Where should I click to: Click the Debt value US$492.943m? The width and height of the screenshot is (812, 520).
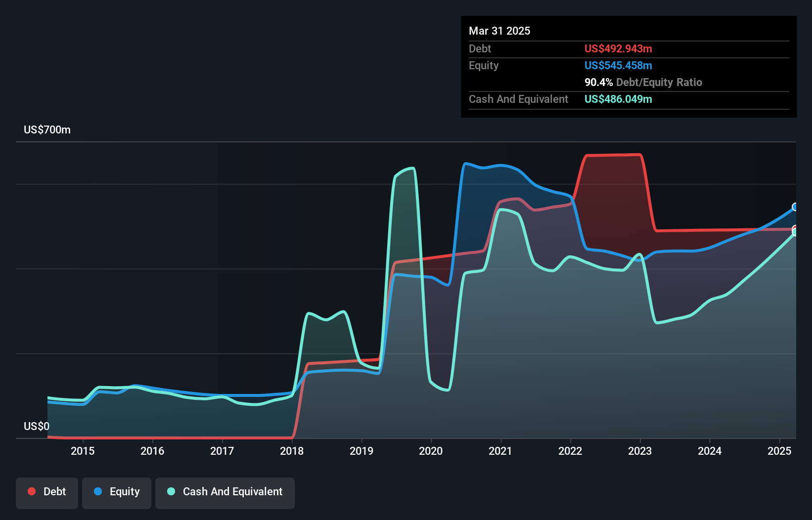click(x=618, y=48)
